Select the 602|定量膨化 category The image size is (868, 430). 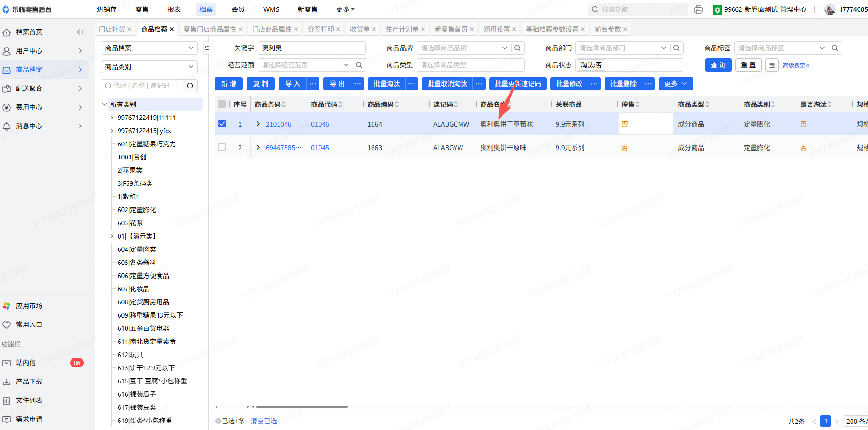click(x=137, y=210)
